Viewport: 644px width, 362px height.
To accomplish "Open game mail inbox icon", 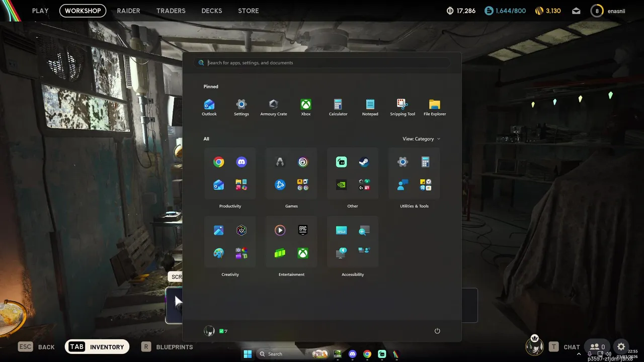I will point(576,11).
